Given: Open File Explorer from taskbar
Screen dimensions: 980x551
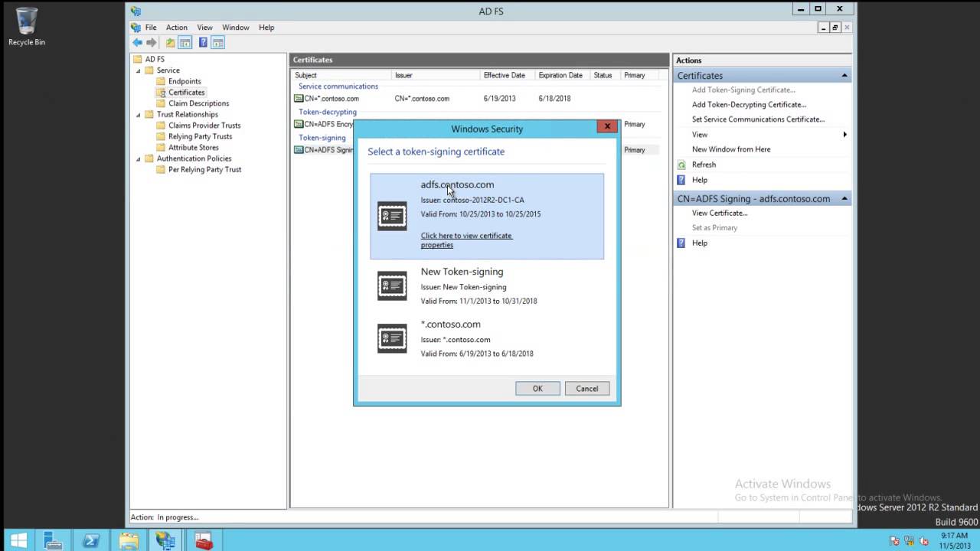Looking at the screenshot, I should [129, 540].
